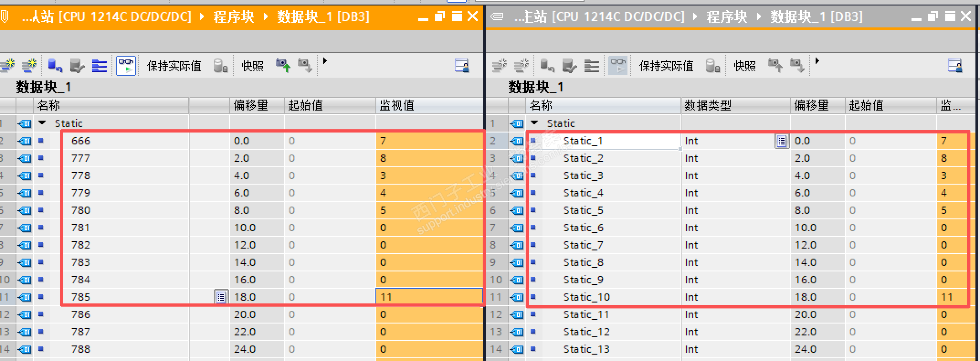Click tag icon of row 666 in 从站 window

point(25,141)
